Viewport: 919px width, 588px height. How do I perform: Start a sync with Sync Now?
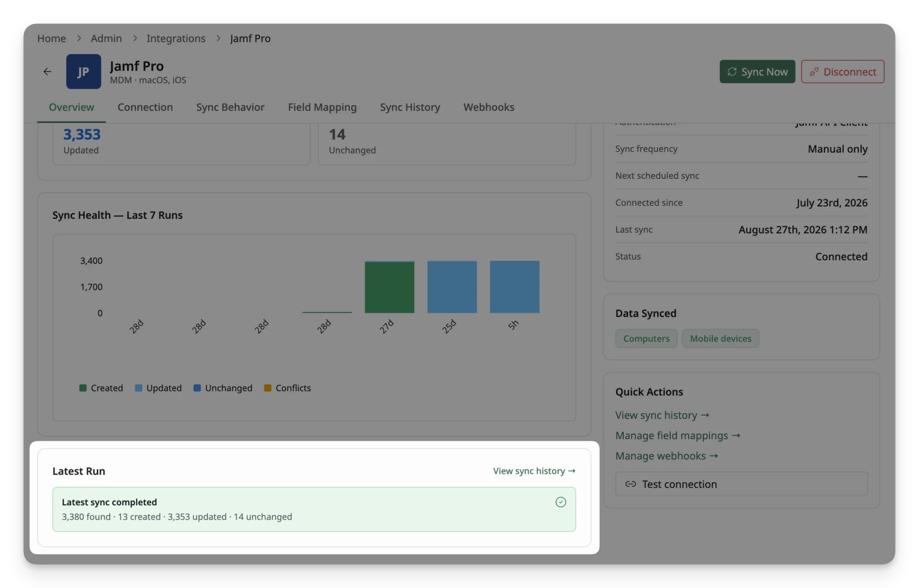click(757, 71)
